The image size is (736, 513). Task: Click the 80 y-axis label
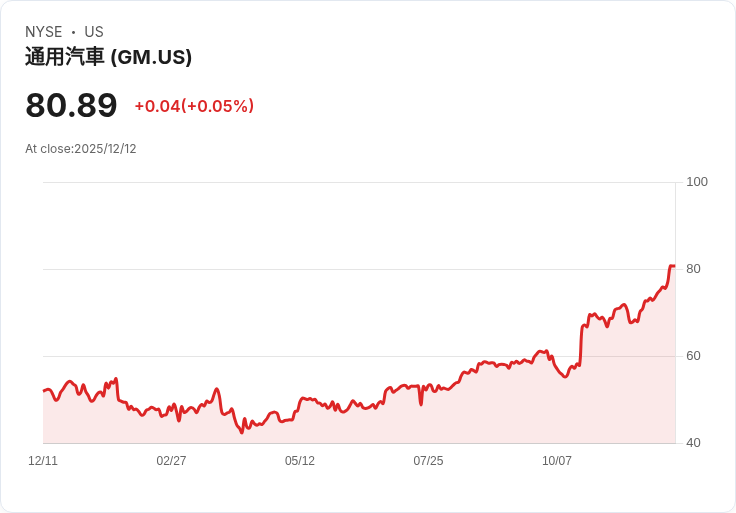point(693,269)
